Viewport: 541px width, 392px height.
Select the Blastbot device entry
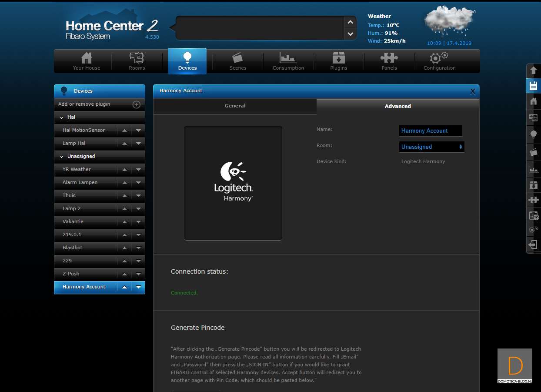click(x=73, y=248)
